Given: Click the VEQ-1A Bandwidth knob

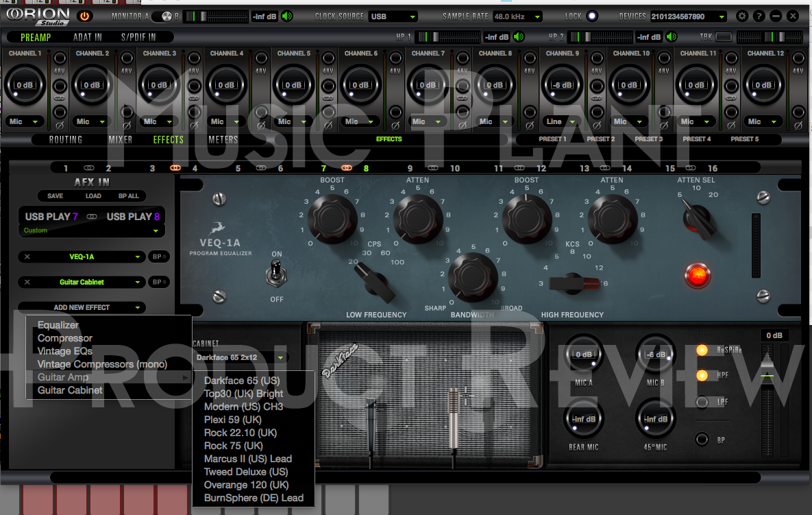Looking at the screenshot, I should click(x=471, y=277).
